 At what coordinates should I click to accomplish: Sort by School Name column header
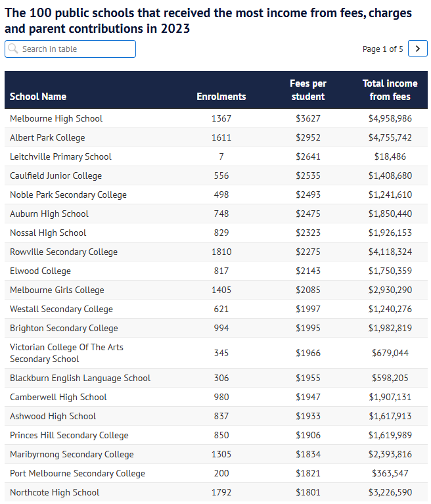(x=38, y=97)
